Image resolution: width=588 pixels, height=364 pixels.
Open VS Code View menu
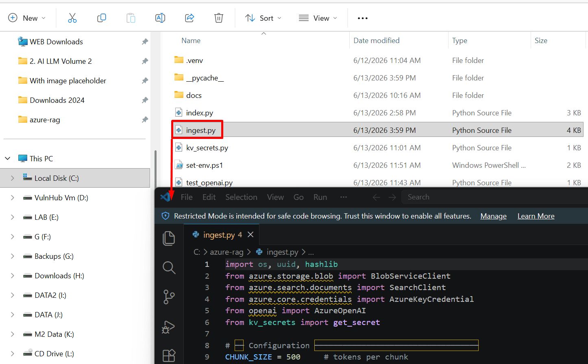[275, 197]
